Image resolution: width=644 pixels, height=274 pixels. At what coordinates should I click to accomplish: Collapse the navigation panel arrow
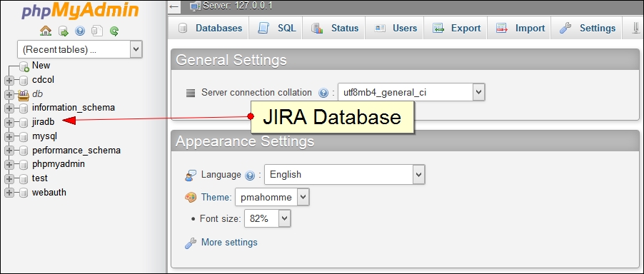(174, 6)
